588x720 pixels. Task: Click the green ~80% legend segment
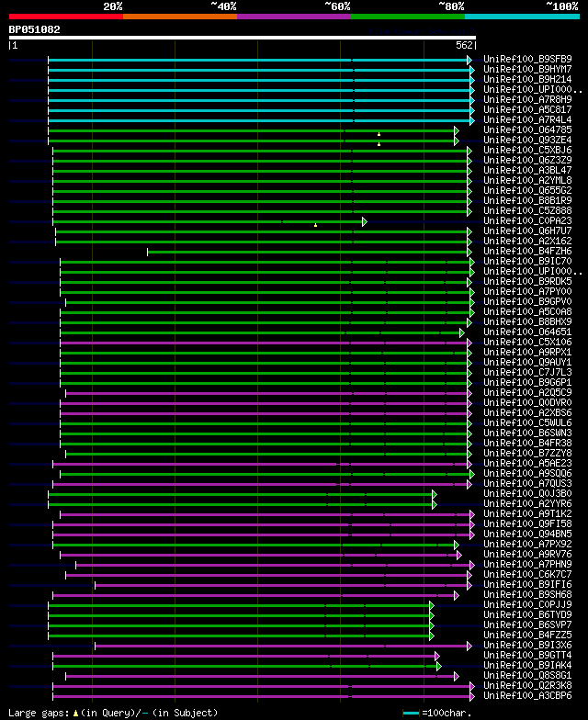pos(408,17)
